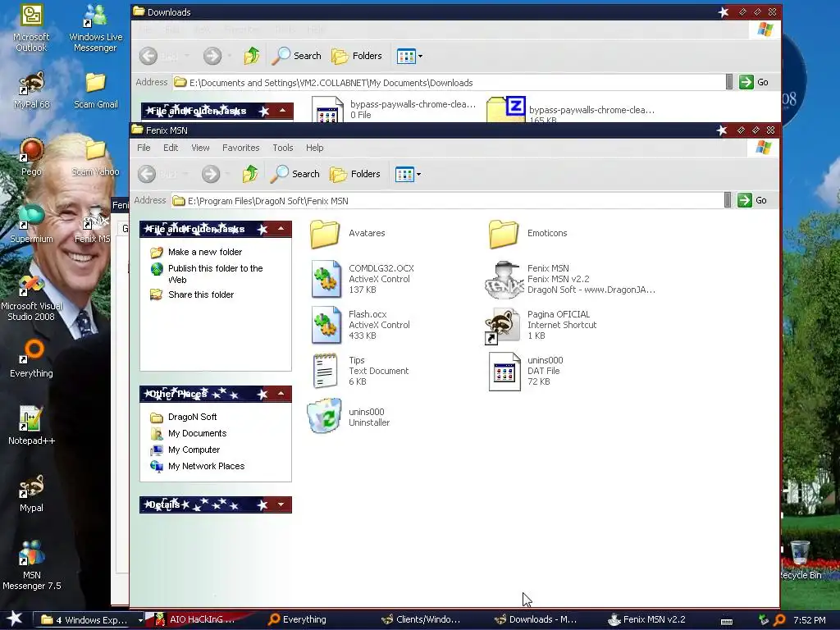Open the Tools menu

coord(283,148)
